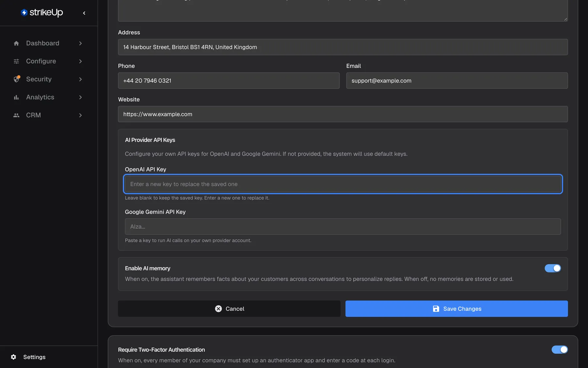Click the Settings gear icon
Screen dimensions: 588x368
(13, 357)
